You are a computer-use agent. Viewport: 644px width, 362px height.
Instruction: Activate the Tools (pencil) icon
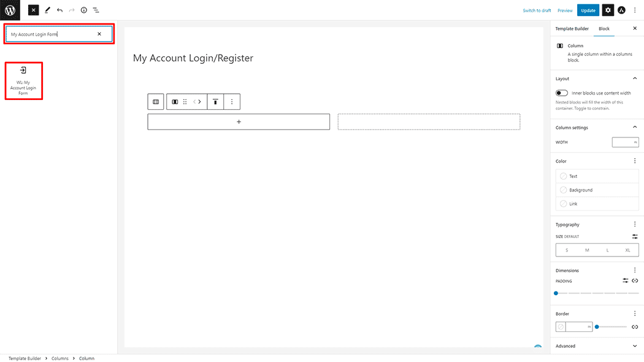coord(47,10)
